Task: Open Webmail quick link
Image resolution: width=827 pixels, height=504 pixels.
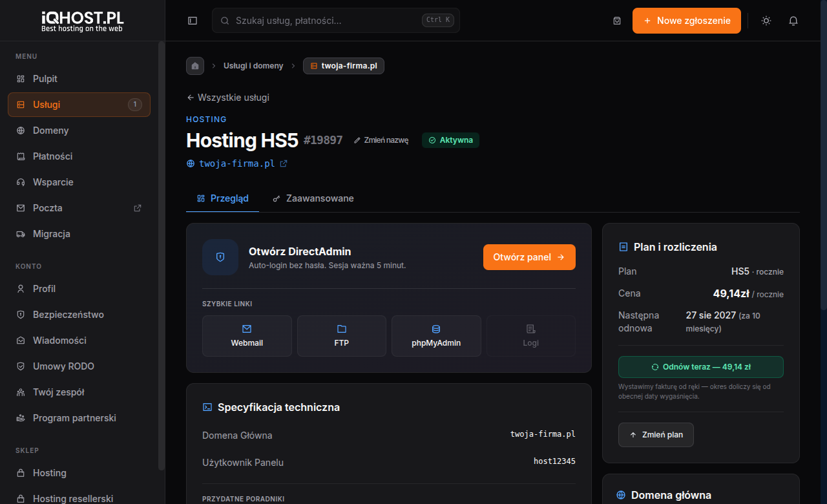Action: click(247, 336)
